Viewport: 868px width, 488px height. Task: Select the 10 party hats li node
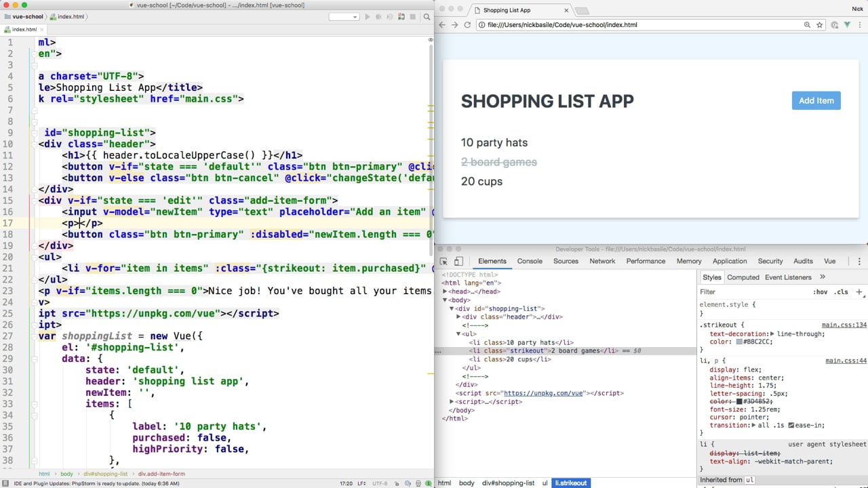[x=521, y=342]
